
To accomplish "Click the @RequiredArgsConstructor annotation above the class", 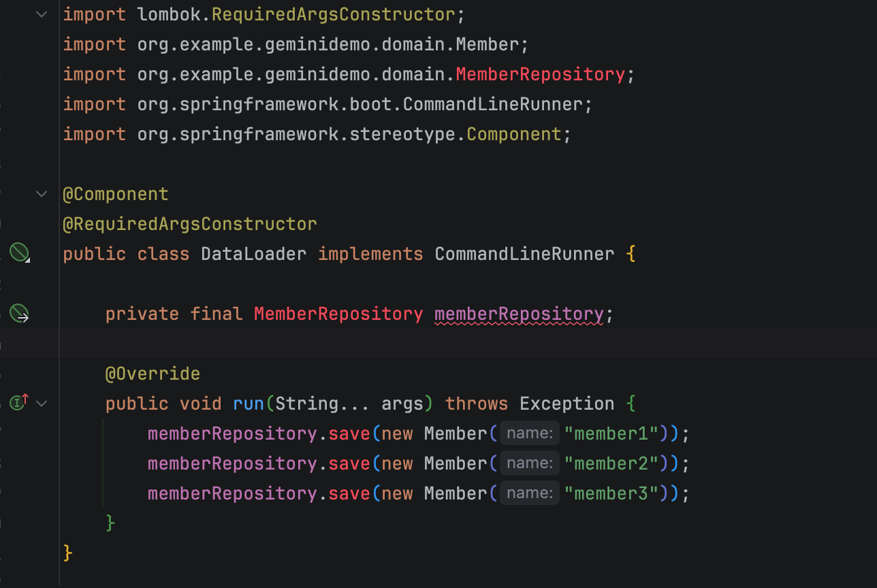I will (x=190, y=224).
